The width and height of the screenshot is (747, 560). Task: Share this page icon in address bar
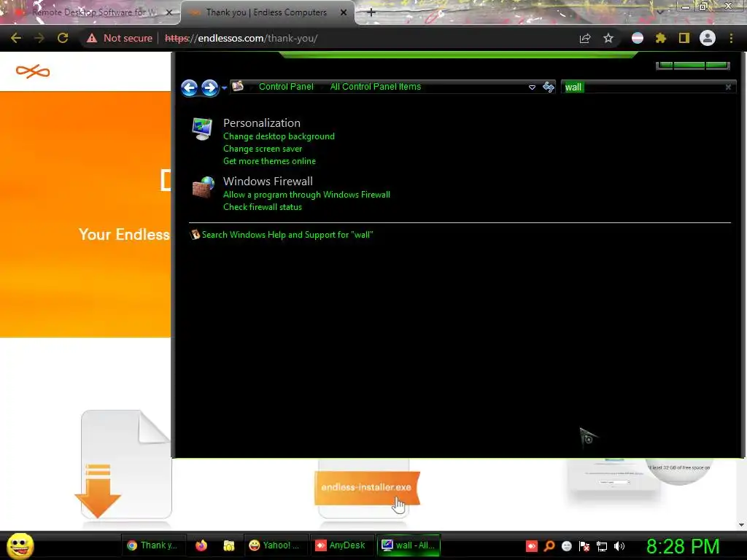[585, 38]
